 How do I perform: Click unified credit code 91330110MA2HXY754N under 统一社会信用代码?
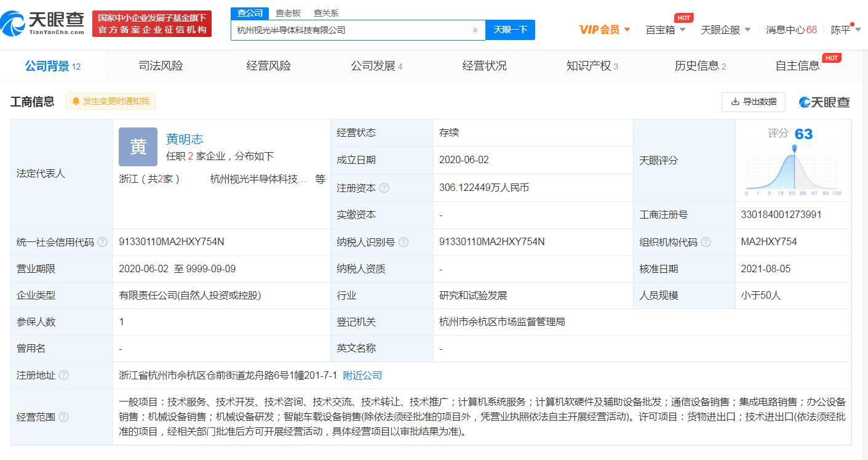(172, 242)
